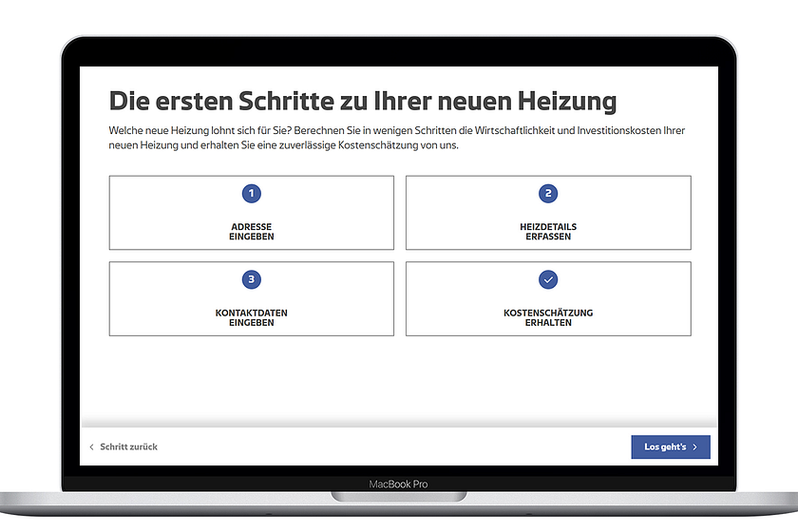The height and width of the screenshot is (532, 798).
Task: Go back via 'Schritt zurück' link
Action: 128,446
